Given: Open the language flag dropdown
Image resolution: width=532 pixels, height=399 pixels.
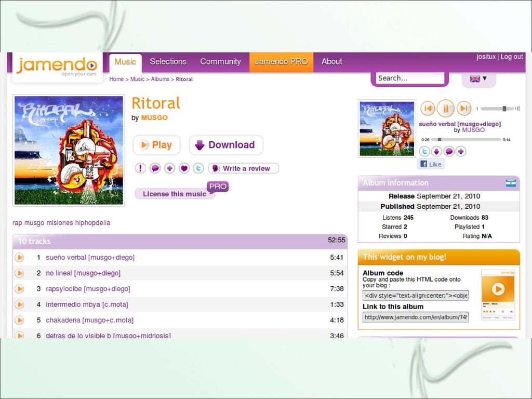Looking at the screenshot, I should (x=478, y=79).
